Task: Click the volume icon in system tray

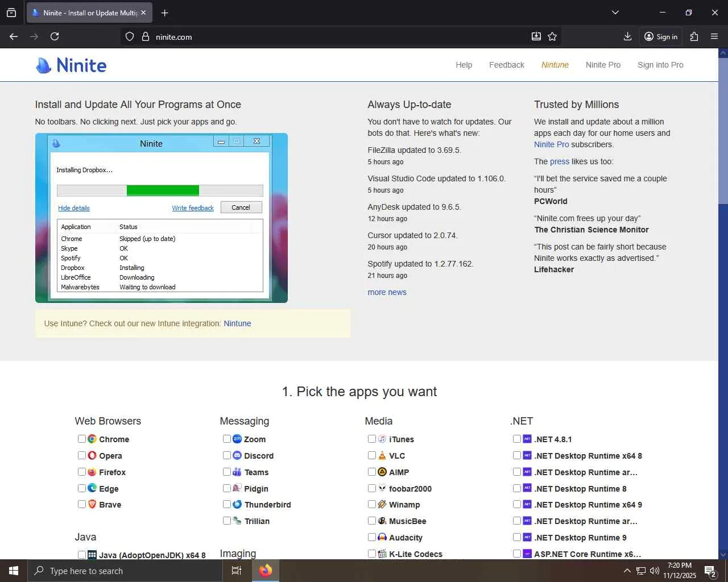Action: point(655,571)
